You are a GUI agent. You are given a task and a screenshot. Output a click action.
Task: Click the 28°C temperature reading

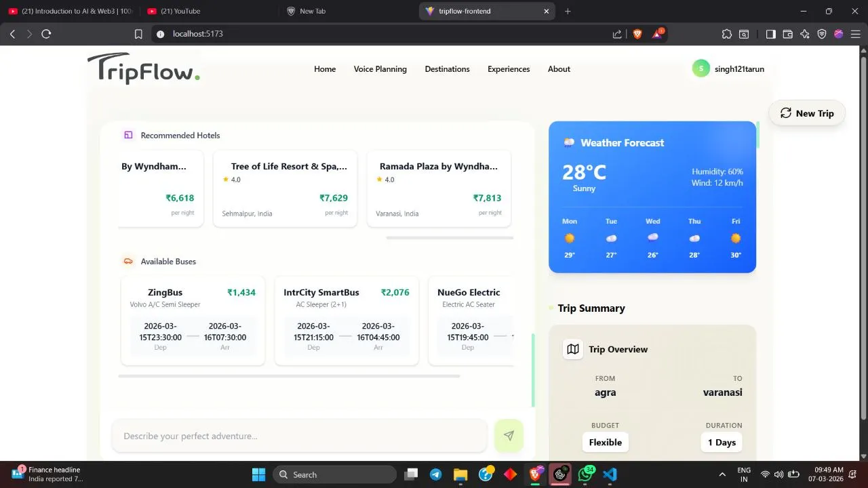click(584, 172)
